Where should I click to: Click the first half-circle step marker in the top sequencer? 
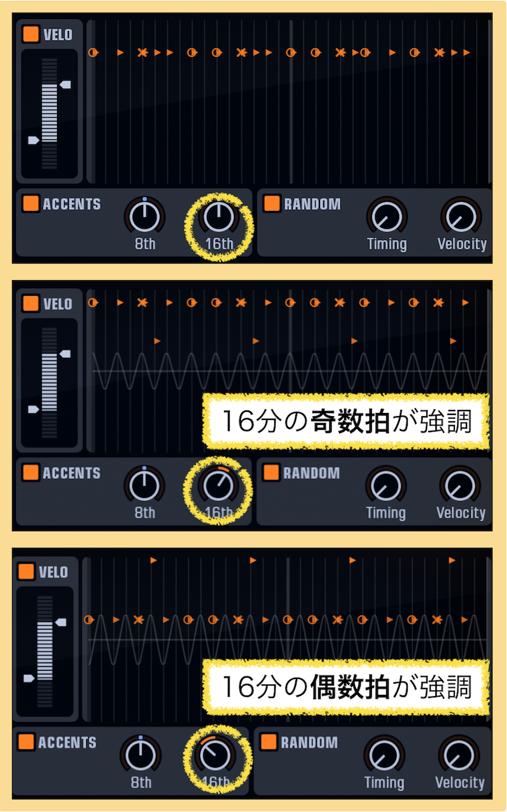(x=93, y=53)
